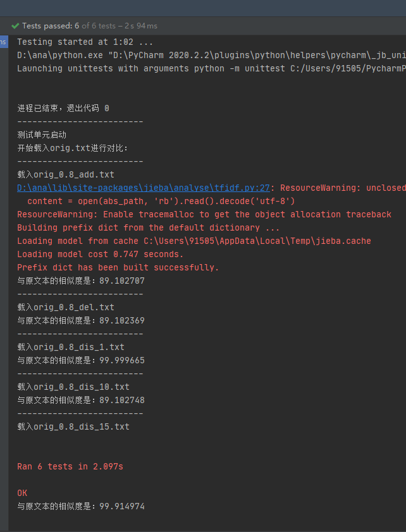Click the 'Launching unittests with arguments' line
The height and width of the screenshot is (532, 406).
tap(211, 68)
